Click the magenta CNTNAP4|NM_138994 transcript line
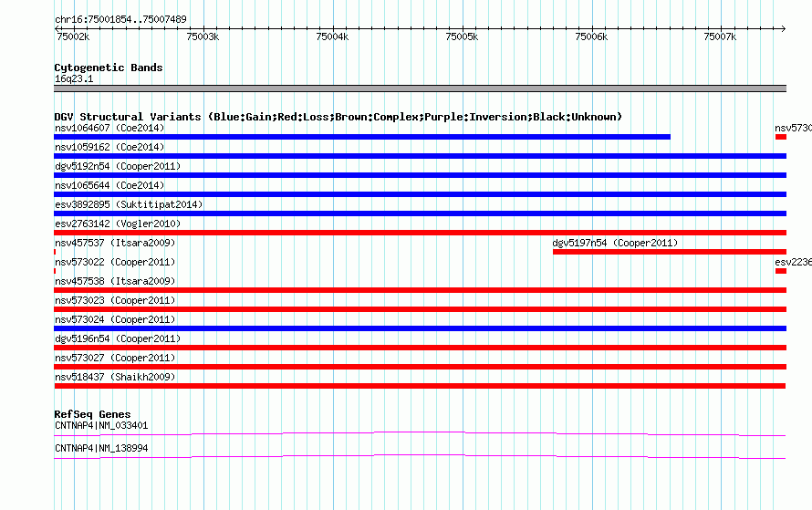This screenshot has width=812, height=510. (x=420, y=457)
